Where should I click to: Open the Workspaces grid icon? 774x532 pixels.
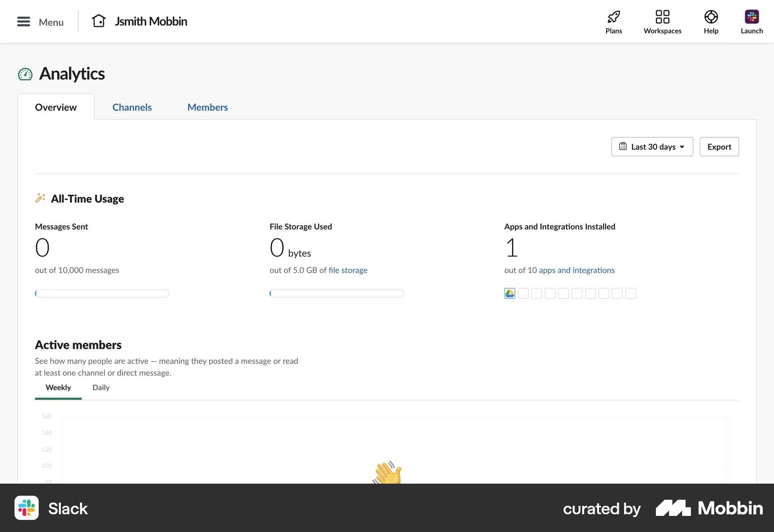662,17
